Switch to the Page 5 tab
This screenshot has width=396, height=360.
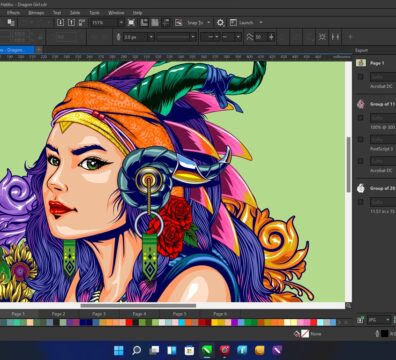coord(179,314)
